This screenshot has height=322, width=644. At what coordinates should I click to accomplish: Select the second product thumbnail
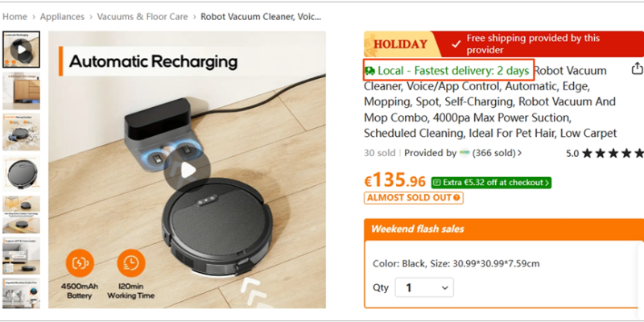(21, 91)
